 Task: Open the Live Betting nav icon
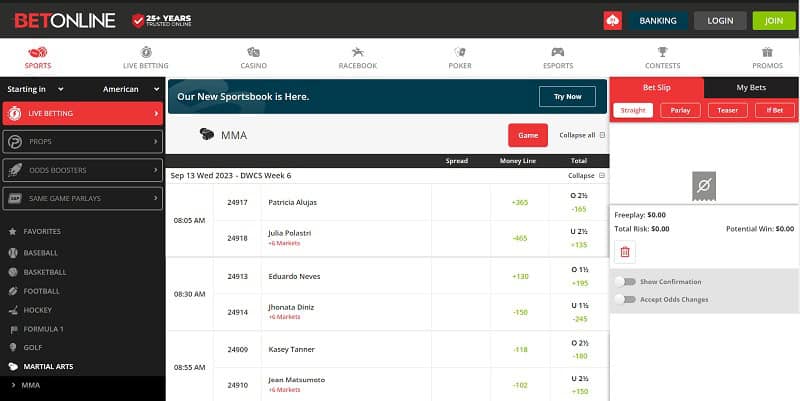[x=146, y=52]
